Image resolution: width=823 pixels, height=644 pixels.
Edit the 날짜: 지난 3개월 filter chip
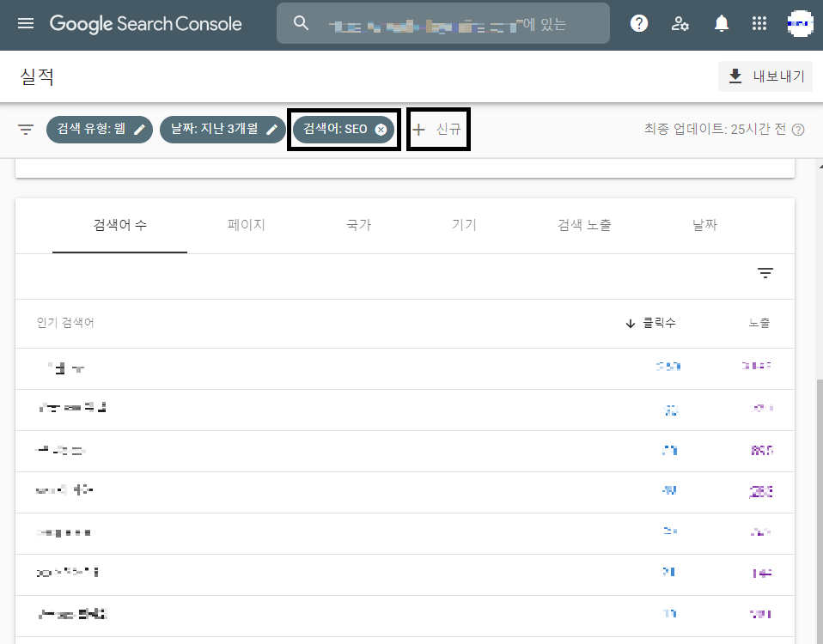pos(223,129)
